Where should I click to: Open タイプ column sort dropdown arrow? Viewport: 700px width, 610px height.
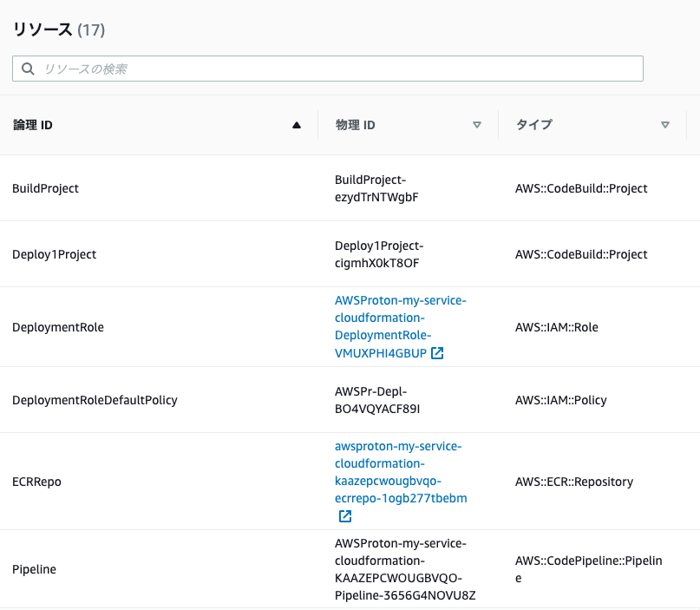[665, 125]
